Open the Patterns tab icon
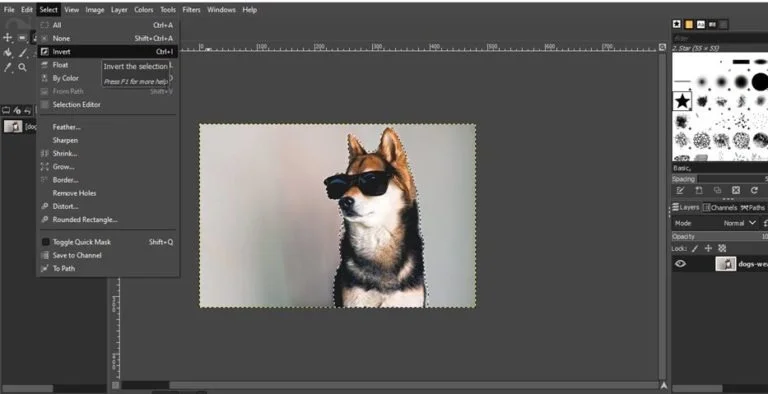Image resolution: width=768 pixels, height=394 pixels. point(689,24)
